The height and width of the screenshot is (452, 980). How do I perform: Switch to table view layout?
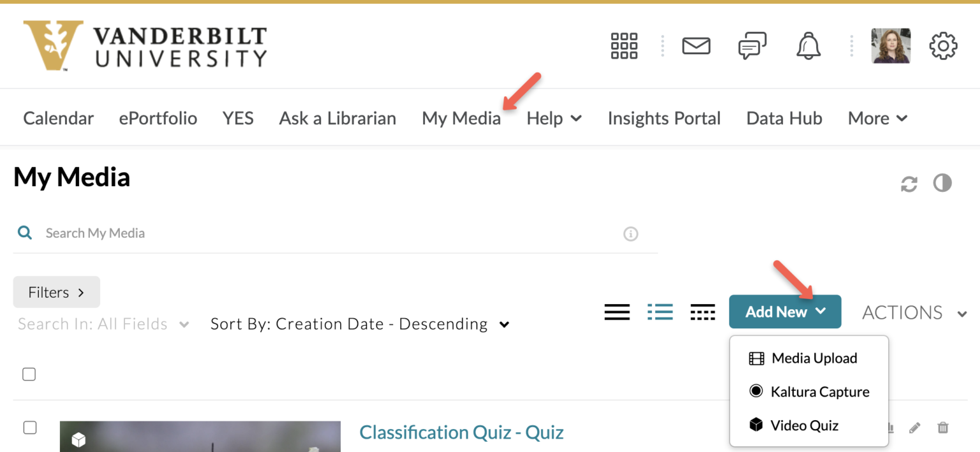tap(702, 312)
